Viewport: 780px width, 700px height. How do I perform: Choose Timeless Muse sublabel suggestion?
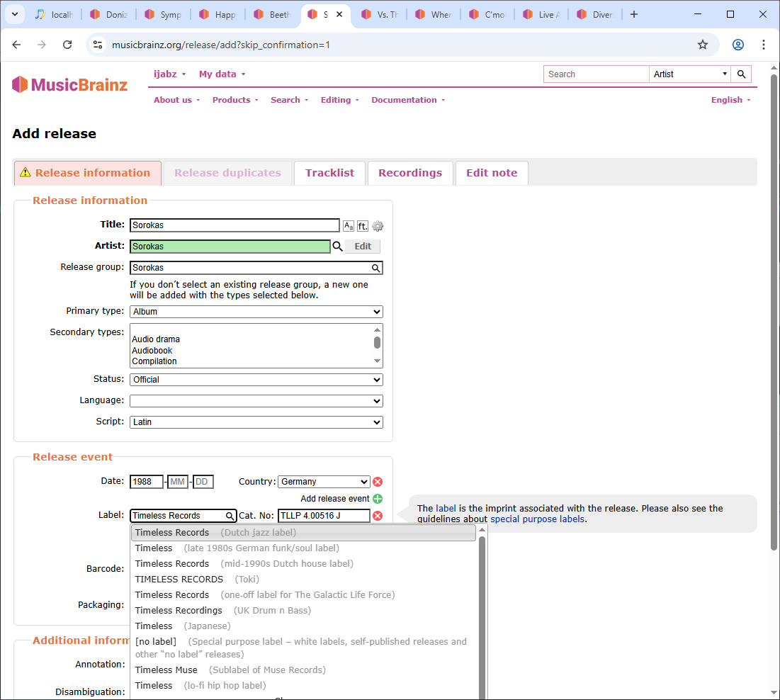(303, 670)
